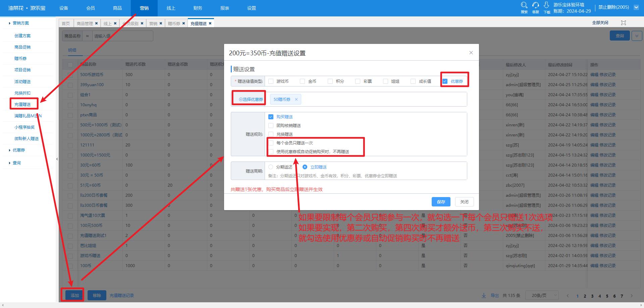Check the 金币 checkbox
The height and width of the screenshot is (308, 644).
click(x=302, y=81)
